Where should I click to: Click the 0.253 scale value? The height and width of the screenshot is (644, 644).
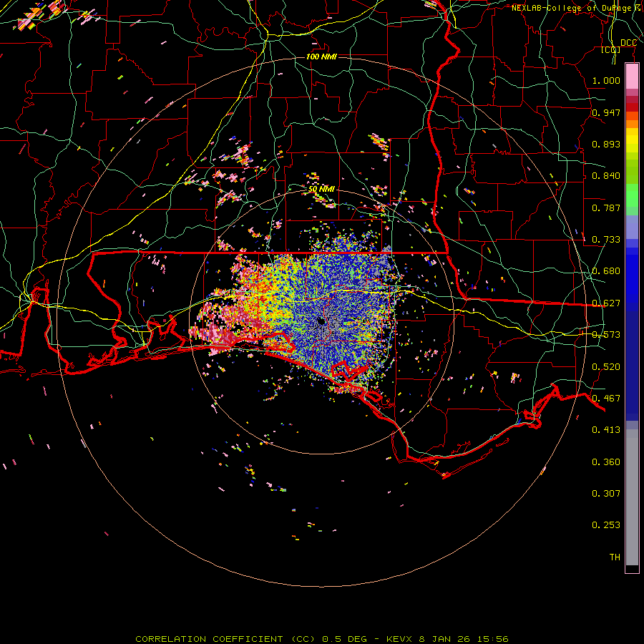(x=606, y=525)
